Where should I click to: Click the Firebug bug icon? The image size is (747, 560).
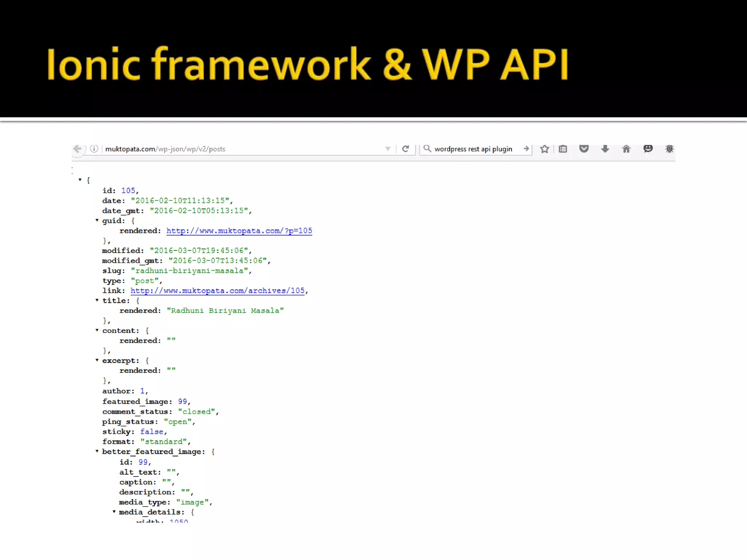[669, 149]
